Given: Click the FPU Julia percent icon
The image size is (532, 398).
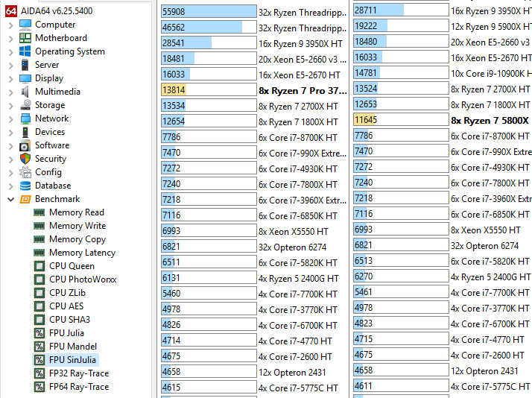Looking at the screenshot, I should [39, 333].
